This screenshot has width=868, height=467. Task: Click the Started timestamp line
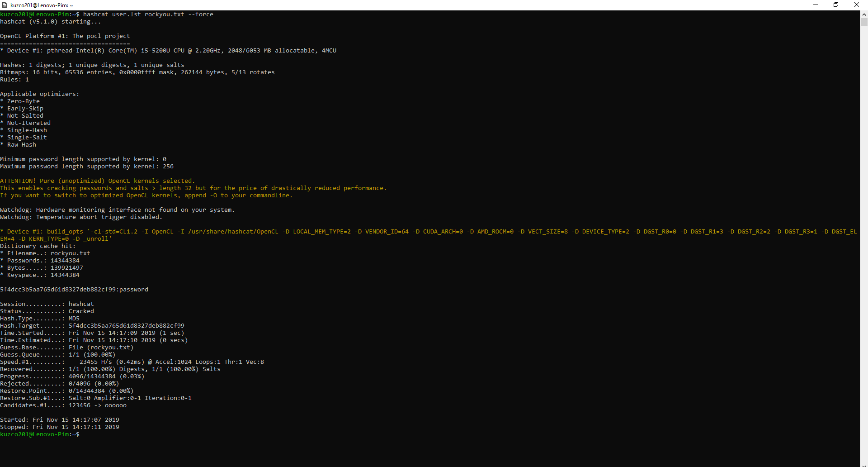click(60, 420)
